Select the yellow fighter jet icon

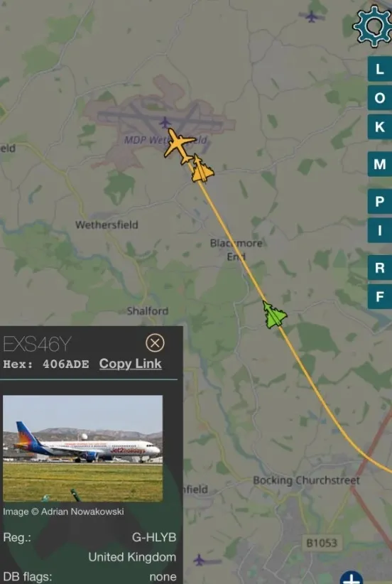pos(202,169)
